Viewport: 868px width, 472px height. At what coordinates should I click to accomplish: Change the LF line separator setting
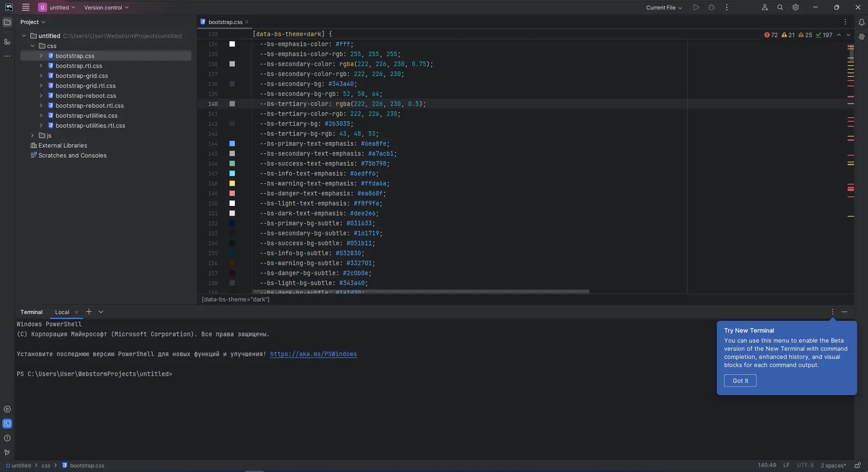(x=787, y=465)
